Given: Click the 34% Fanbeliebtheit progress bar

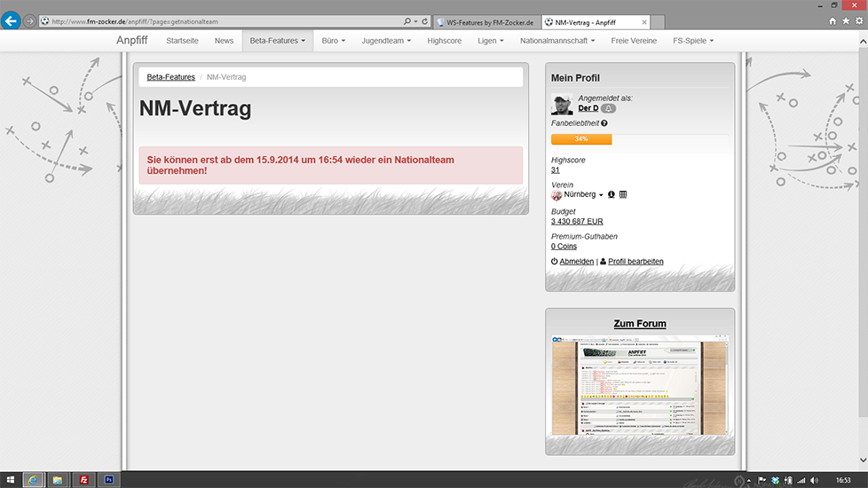Looking at the screenshot, I should click(x=581, y=139).
